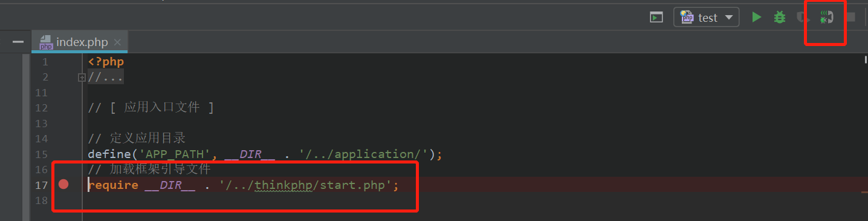The height and width of the screenshot is (221, 868).
Task: Click the comment '应用入口文件' on line 12
Action: coord(162,108)
